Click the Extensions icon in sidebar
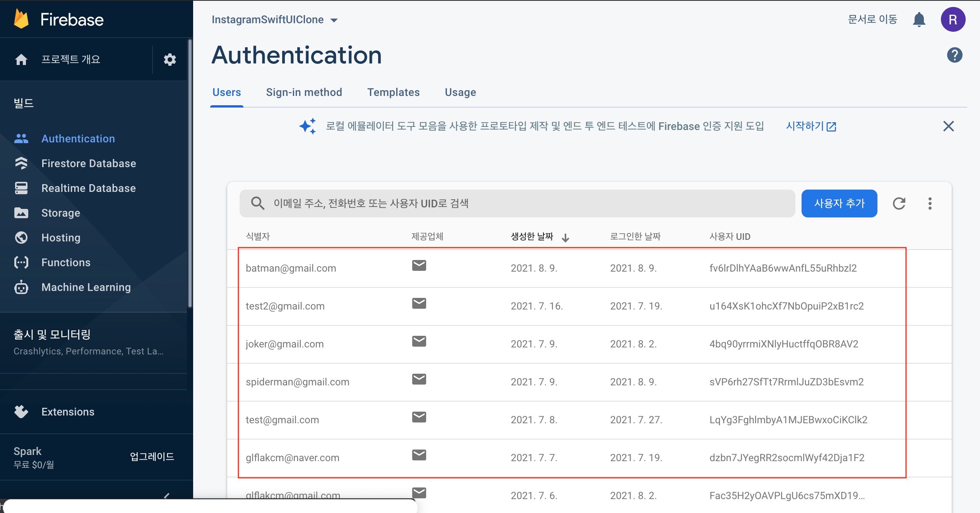The height and width of the screenshot is (513, 980). (x=21, y=412)
